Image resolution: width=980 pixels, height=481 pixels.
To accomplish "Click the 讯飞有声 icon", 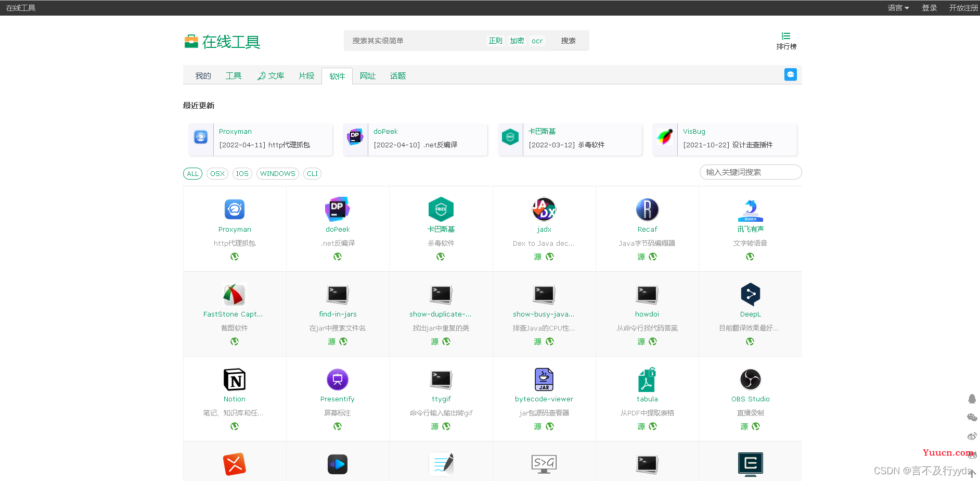I will coord(750,210).
